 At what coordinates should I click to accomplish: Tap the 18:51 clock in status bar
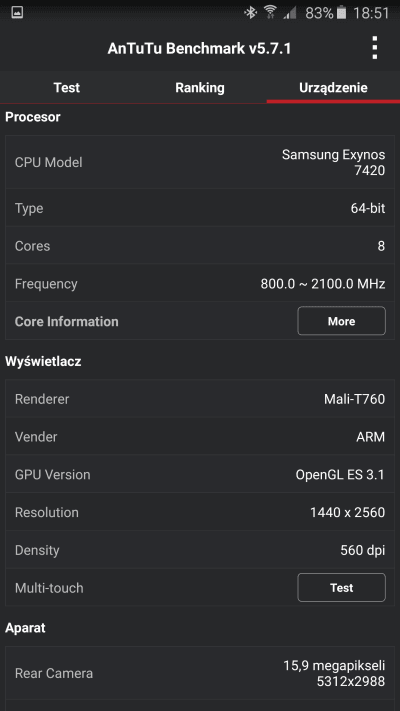(x=371, y=13)
